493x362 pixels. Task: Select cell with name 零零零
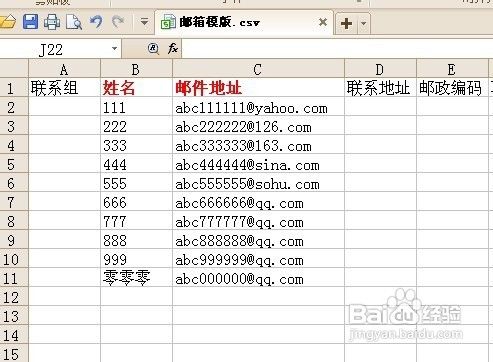(x=136, y=278)
